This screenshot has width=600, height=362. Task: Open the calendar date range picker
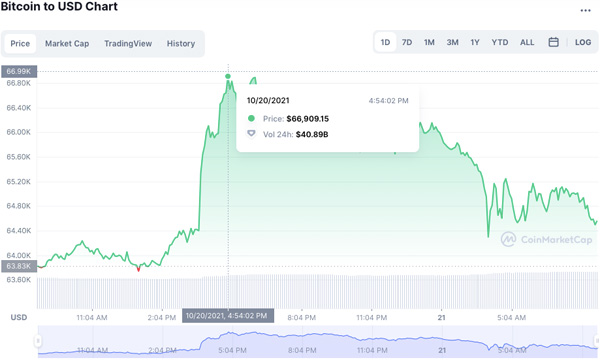[553, 42]
